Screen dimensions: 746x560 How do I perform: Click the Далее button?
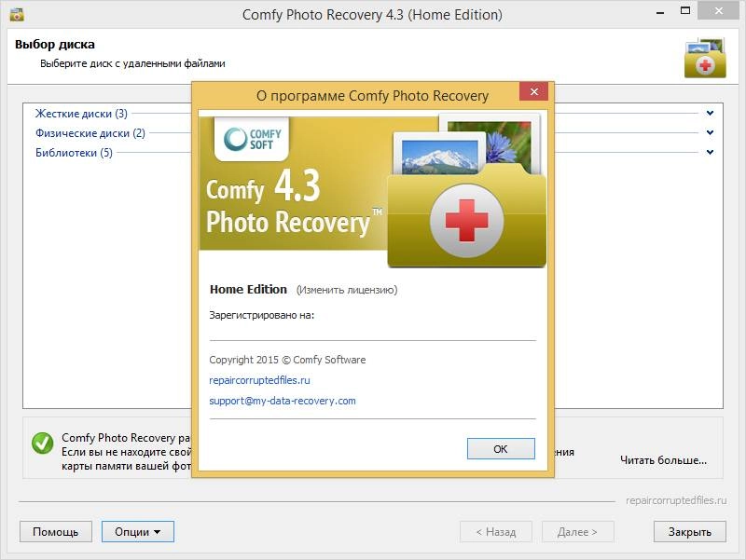click(577, 531)
